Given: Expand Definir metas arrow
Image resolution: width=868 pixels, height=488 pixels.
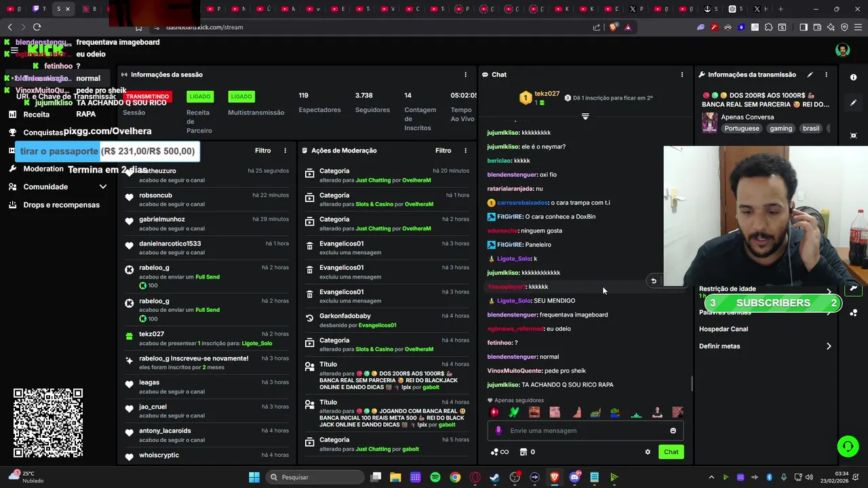Looking at the screenshot, I should coord(829,346).
